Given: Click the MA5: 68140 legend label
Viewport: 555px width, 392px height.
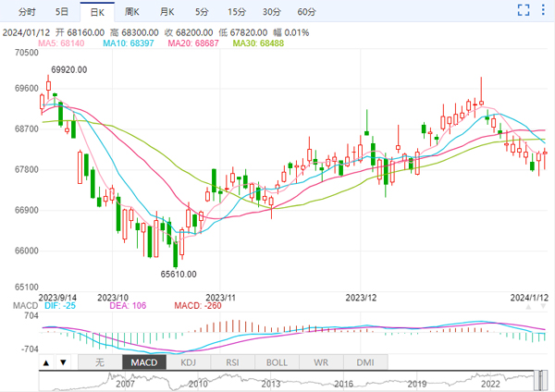Looking at the screenshot, I should pos(61,43).
